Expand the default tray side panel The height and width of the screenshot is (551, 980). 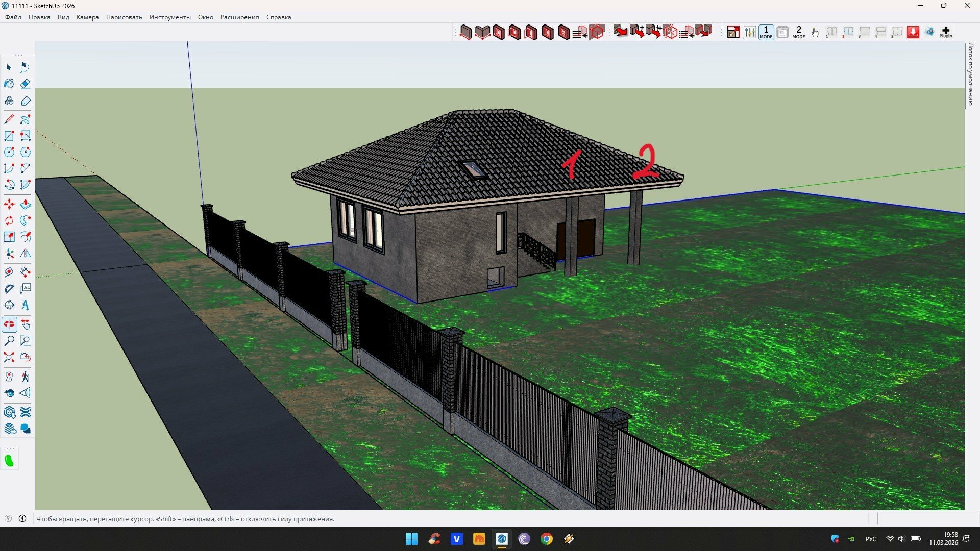coord(971,74)
